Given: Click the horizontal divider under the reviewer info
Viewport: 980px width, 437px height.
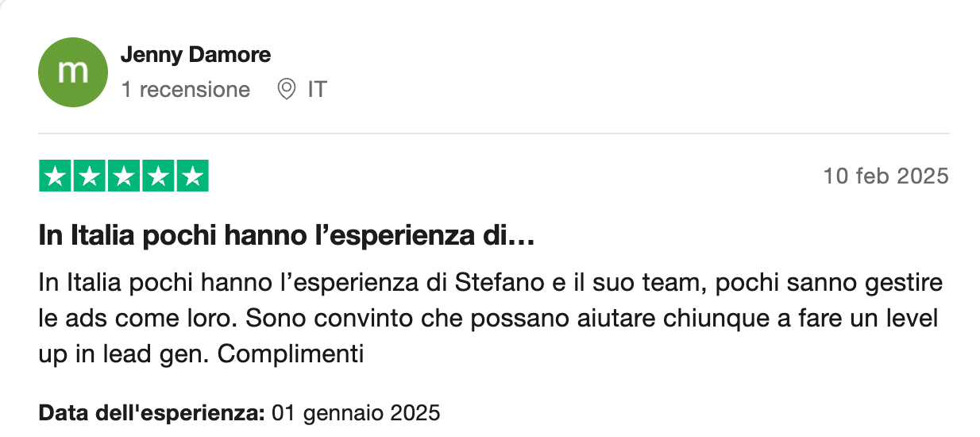Looking at the screenshot, I should pos(494,133).
